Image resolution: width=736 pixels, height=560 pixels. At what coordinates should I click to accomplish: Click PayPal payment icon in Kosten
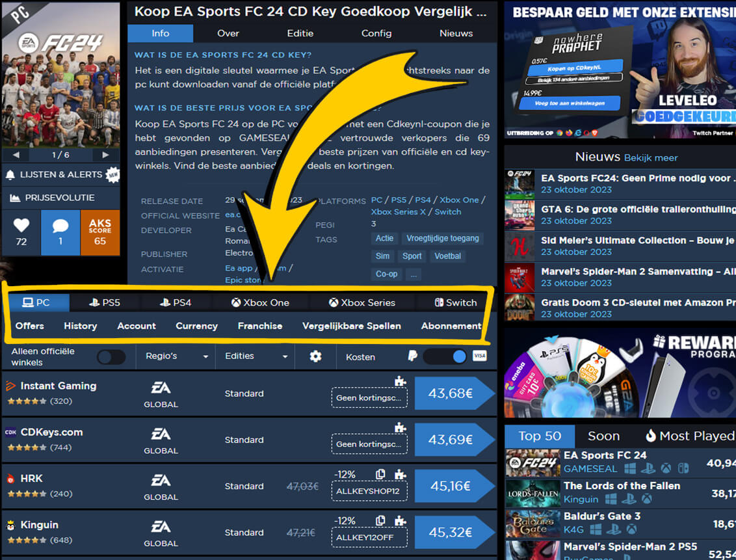(413, 356)
